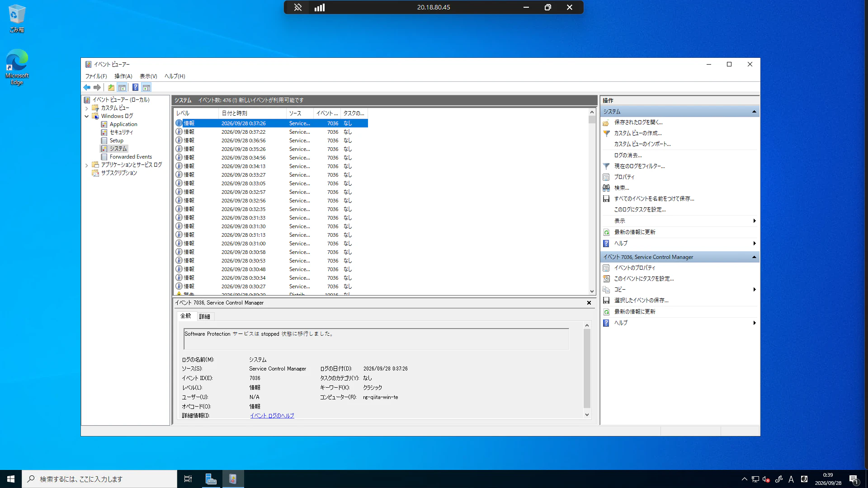Click the show/hide console tree toolbar icon

[122, 88]
